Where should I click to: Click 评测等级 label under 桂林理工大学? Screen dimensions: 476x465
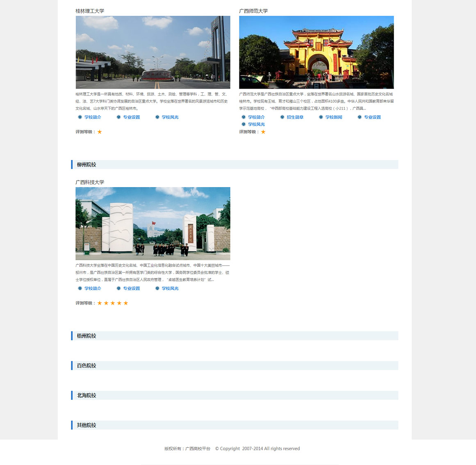(85, 132)
